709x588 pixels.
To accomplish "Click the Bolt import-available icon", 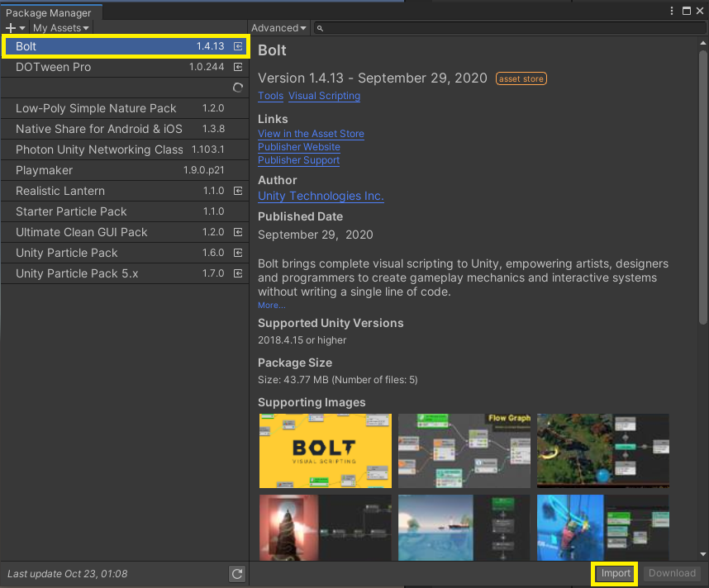I will pos(238,46).
